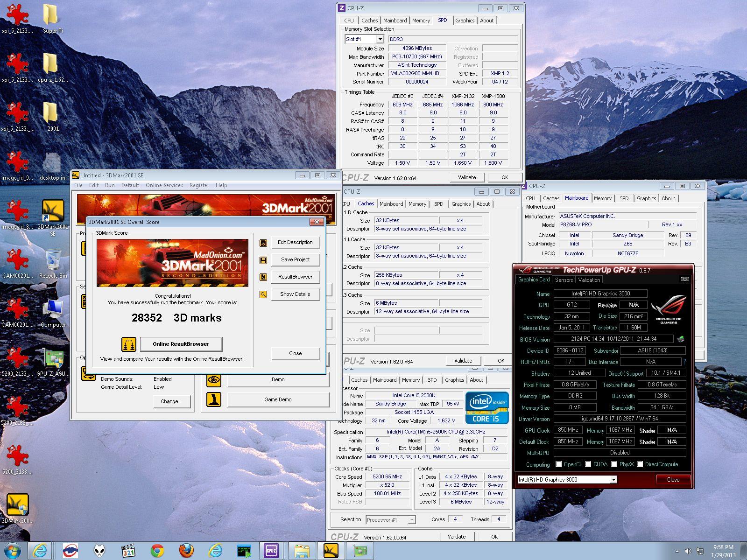Viewport: 747px width, 560px height.
Task: Click Close in the 3DMark score dialog
Action: point(295,353)
